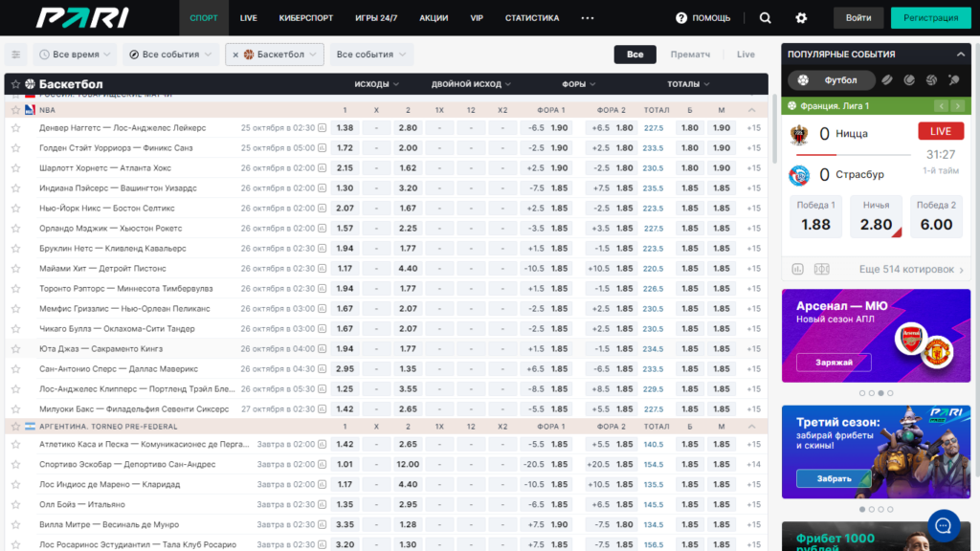Favorite the Аргентина Torneo Pre-Federal league star
This screenshot has height=551, width=980.
15,427
